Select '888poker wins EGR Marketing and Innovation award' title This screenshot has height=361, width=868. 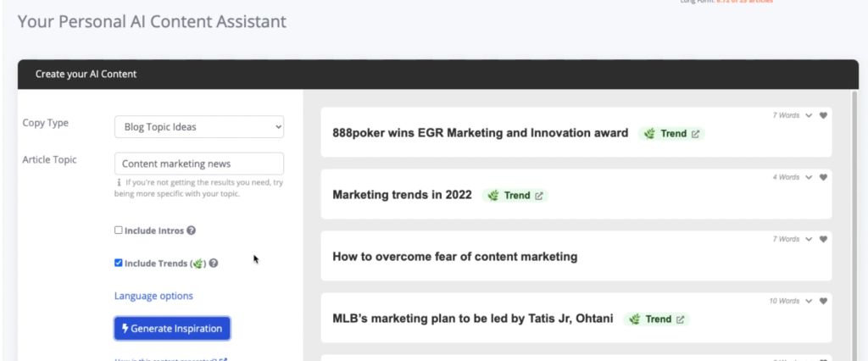481,133
